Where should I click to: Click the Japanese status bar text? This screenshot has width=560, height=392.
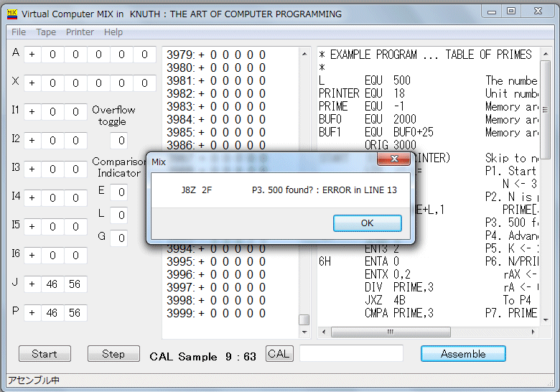pos(34,381)
